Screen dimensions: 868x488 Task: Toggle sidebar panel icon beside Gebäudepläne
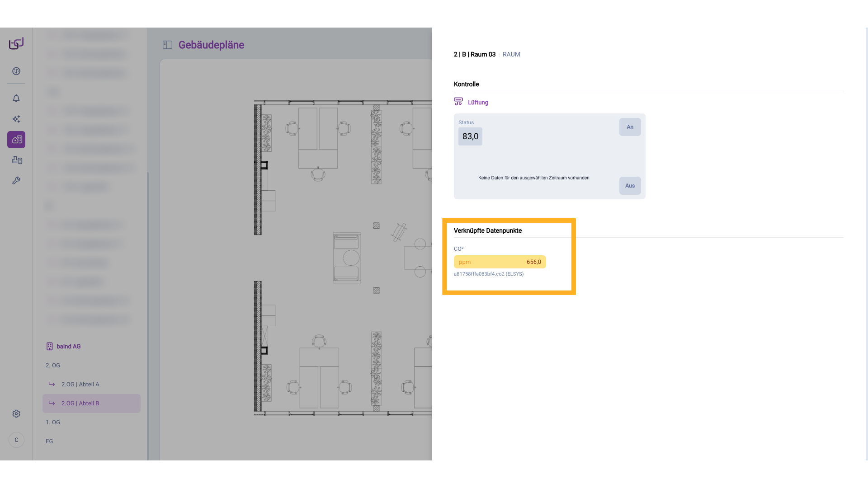click(x=167, y=45)
